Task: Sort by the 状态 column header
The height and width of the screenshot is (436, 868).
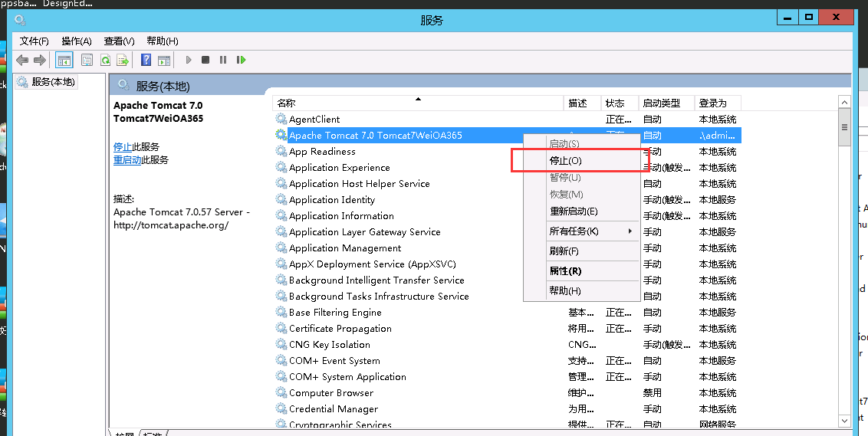Action: [x=620, y=103]
